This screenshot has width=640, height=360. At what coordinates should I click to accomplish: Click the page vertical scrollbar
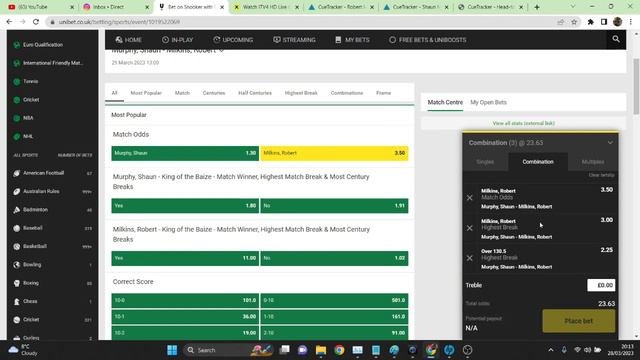[x=636, y=86]
